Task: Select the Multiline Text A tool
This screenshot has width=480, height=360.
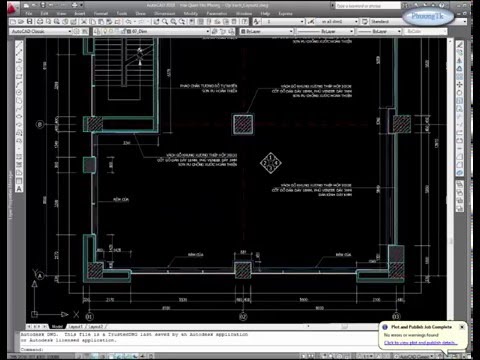Action: click(19, 189)
